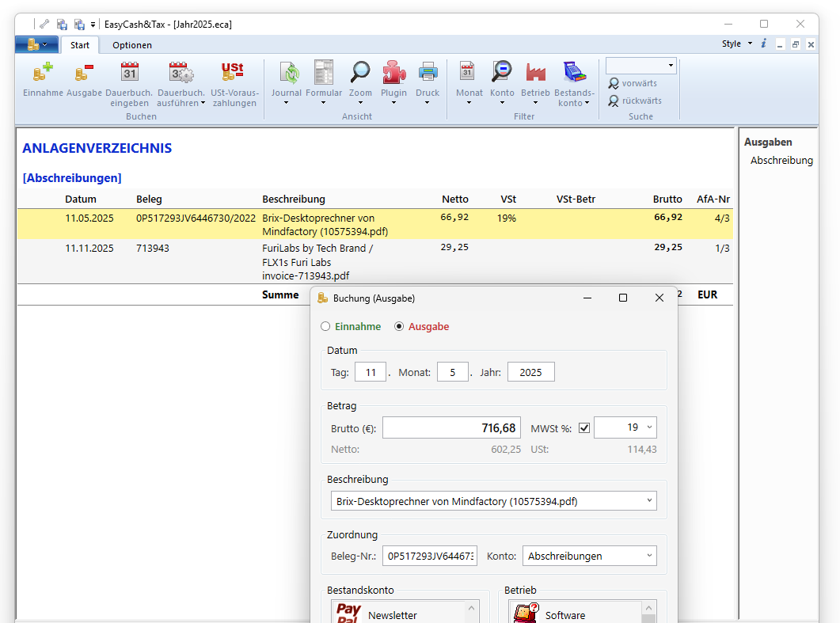
Task: Click the Beleg-Nr. input field
Action: [430, 556]
